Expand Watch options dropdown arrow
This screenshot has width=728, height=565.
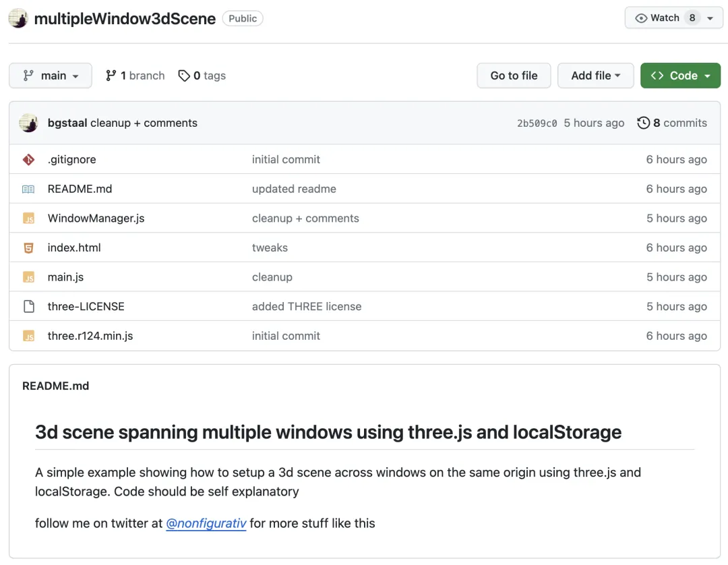(x=710, y=18)
